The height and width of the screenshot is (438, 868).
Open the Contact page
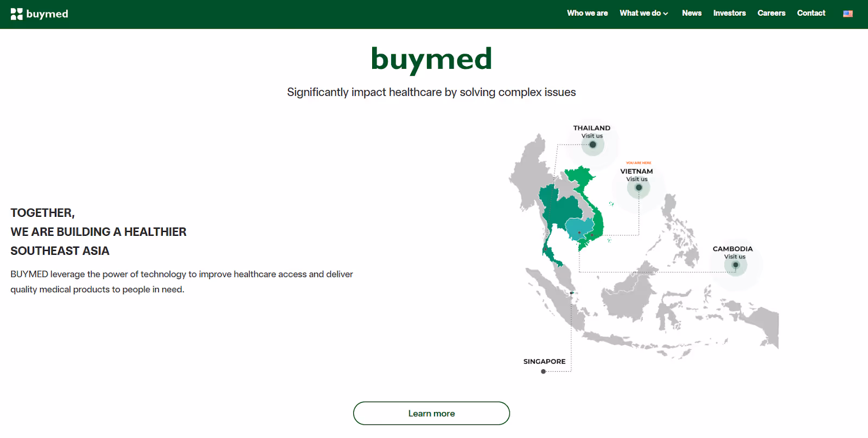pos(811,13)
